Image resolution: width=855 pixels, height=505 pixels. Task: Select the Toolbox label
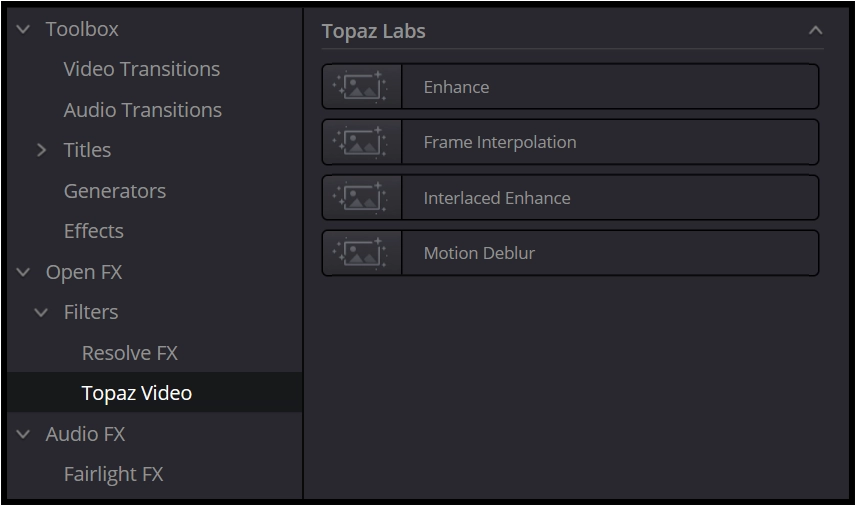[82, 29]
